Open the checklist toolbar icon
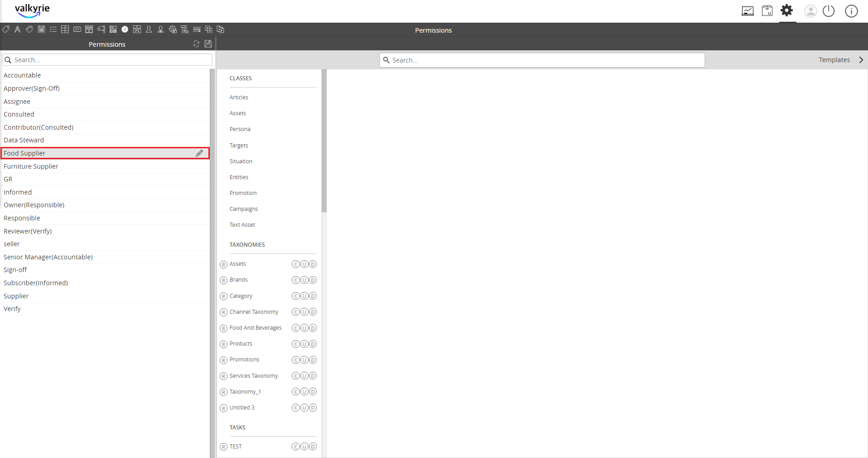This screenshot has width=868, height=458. [53, 29]
